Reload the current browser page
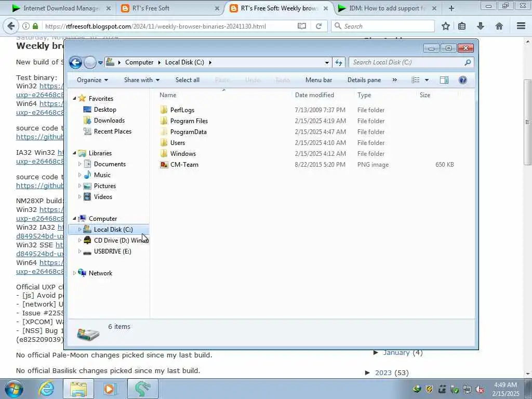 coord(318,26)
